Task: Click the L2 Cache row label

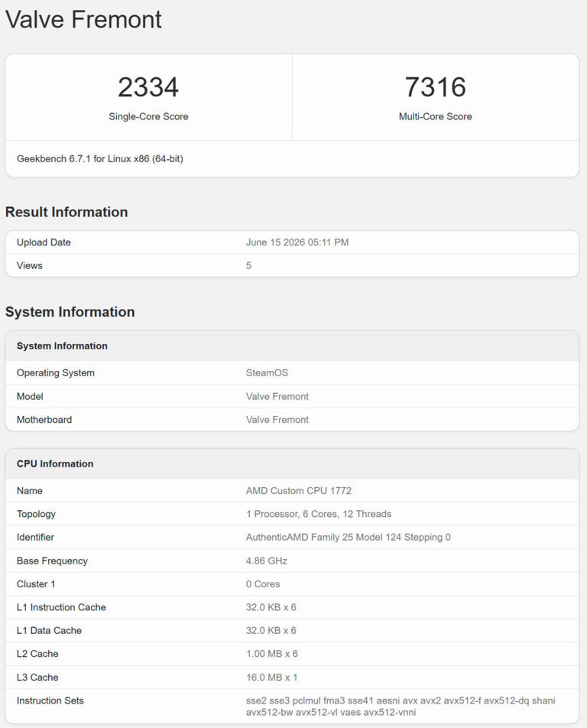Action: (x=37, y=654)
